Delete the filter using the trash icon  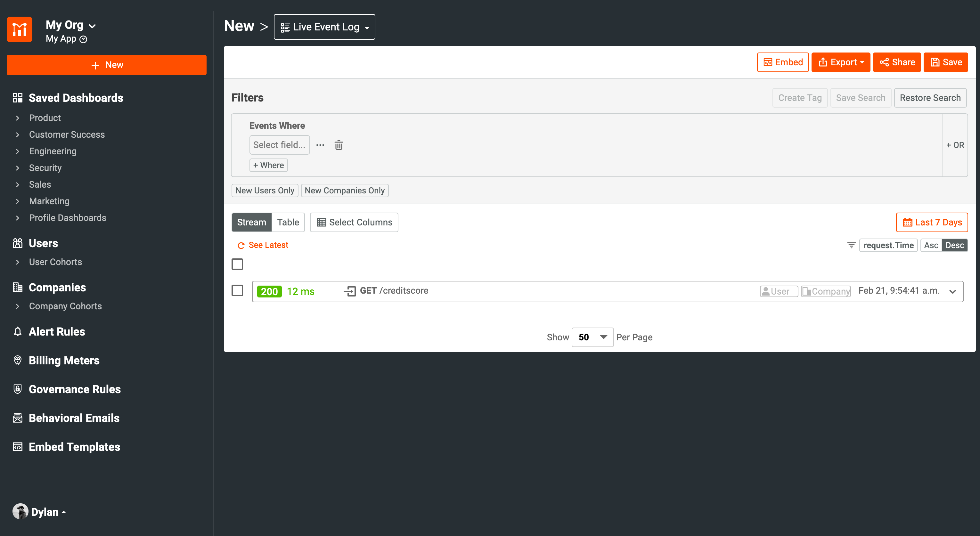point(339,145)
